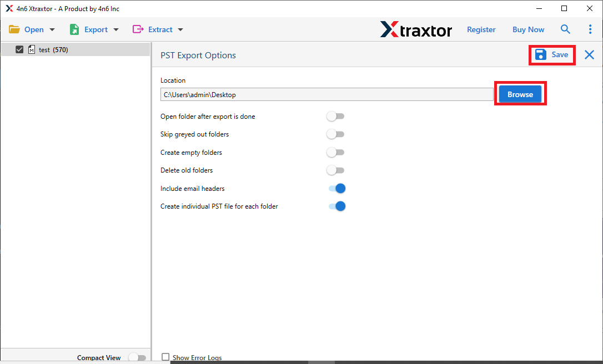Click the mailbox icon next to test folder
This screenshot has width=603, height=364.
(32, 49)
